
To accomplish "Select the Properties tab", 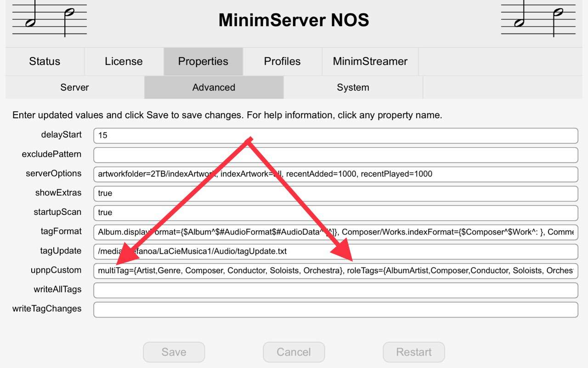I will point(203,61).
